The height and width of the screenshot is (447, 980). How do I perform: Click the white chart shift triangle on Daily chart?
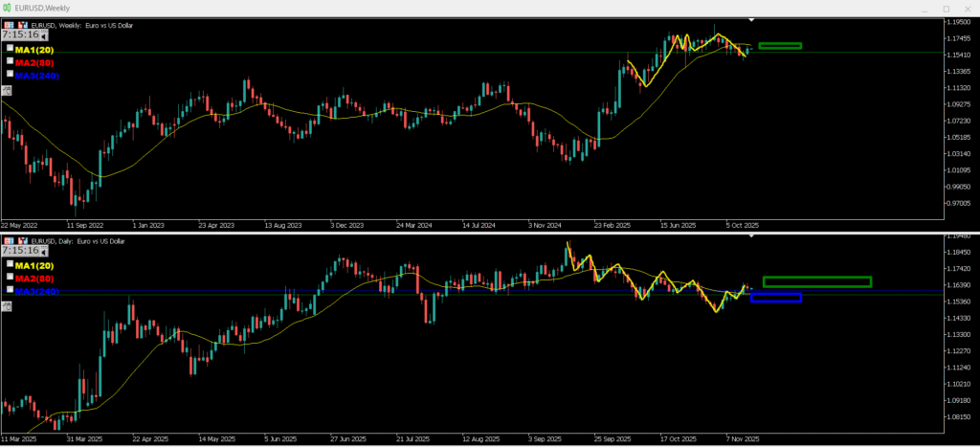coord(752,235)
